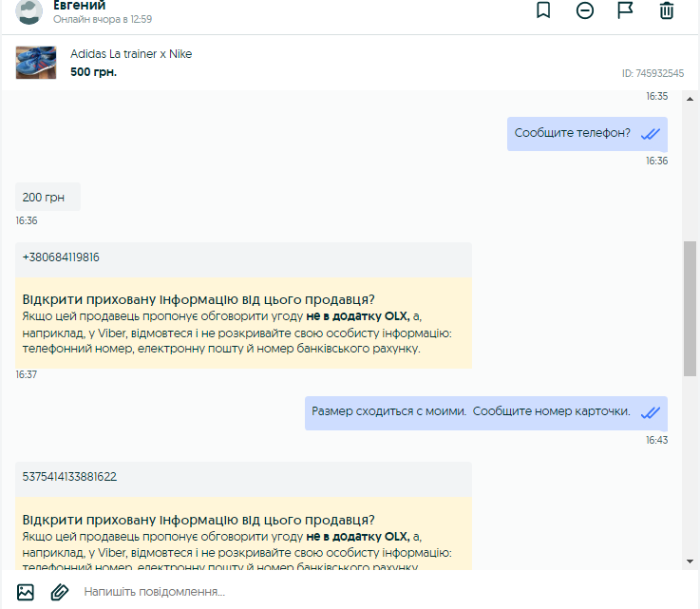
Task: Click the chat's vertical scrollbar thumb
Action: (x=690, y=308)
